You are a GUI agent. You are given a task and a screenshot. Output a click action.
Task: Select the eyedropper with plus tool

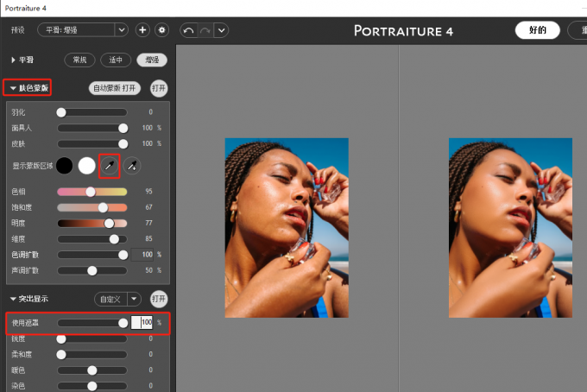tap(132, 164)
